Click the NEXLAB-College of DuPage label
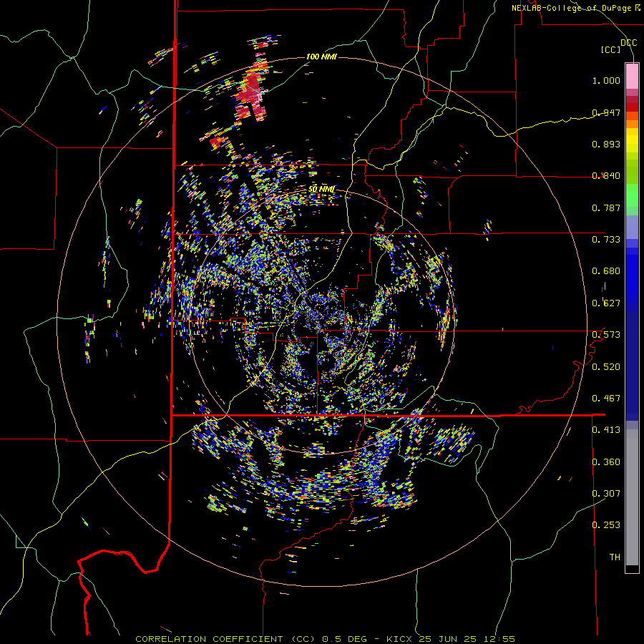The height and width of the screenshot is (644, 644). 575,8
